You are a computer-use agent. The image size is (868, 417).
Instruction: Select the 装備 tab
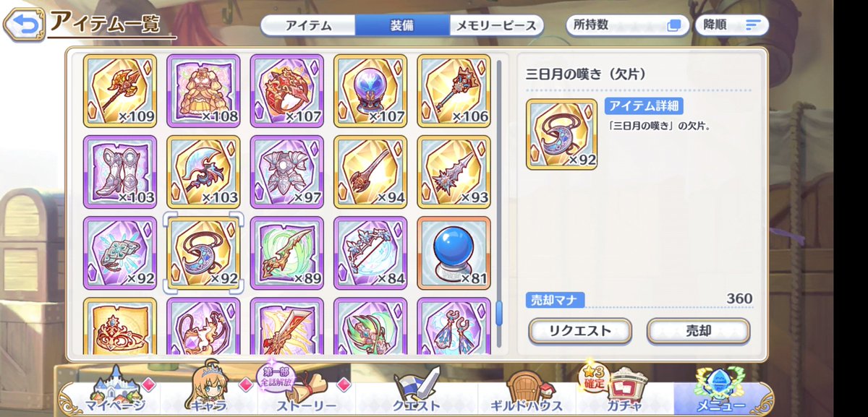(x=402, y=25)
